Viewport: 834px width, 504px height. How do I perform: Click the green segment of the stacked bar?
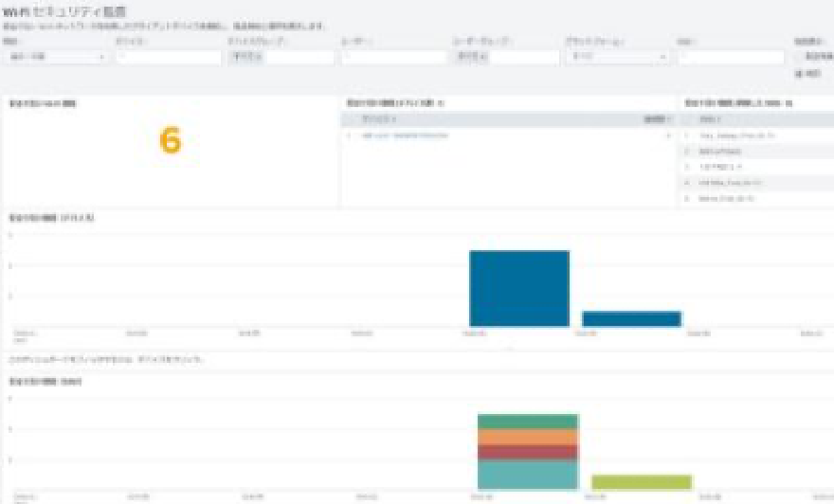pyautogui.click(x=528, y=422)
